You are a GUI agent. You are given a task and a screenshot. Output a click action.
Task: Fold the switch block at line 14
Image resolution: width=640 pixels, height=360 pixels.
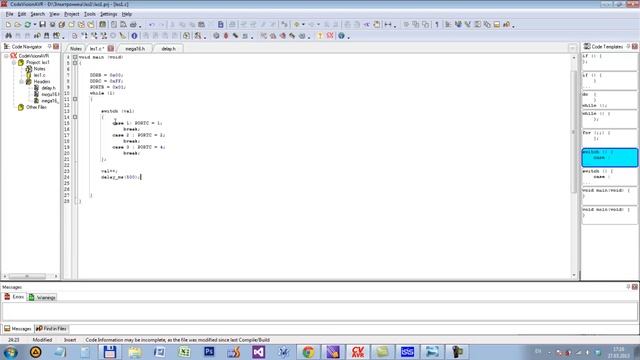tap(75, 117)
